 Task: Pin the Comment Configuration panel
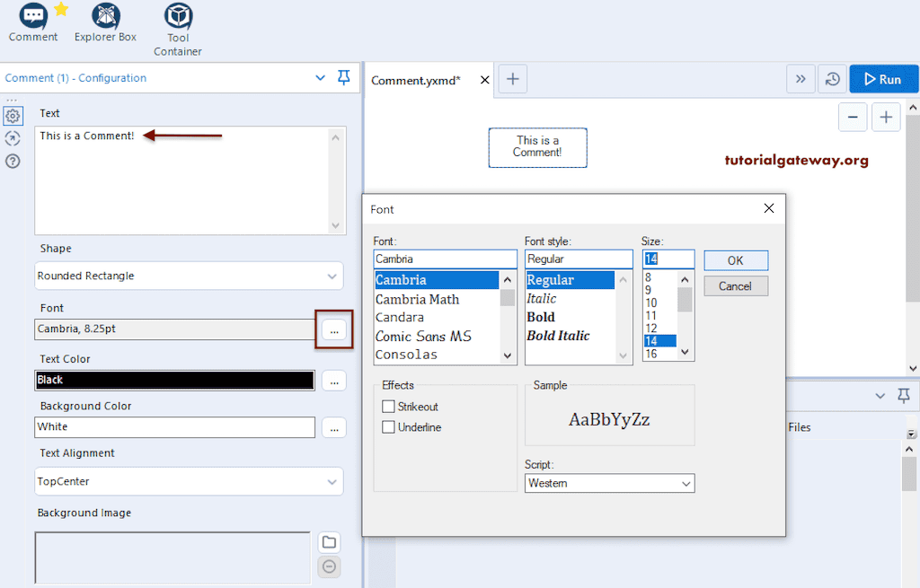click(x=344, y=78)
